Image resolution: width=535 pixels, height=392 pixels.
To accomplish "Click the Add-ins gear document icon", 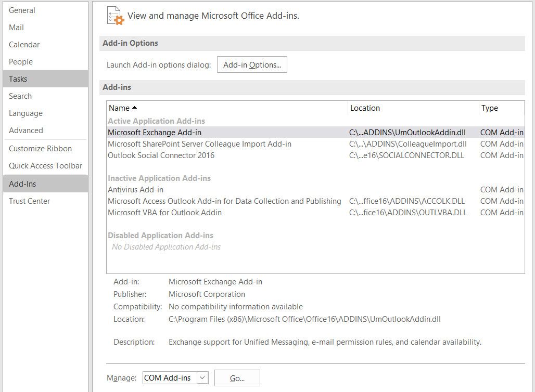I will click(x=116, y=16).
